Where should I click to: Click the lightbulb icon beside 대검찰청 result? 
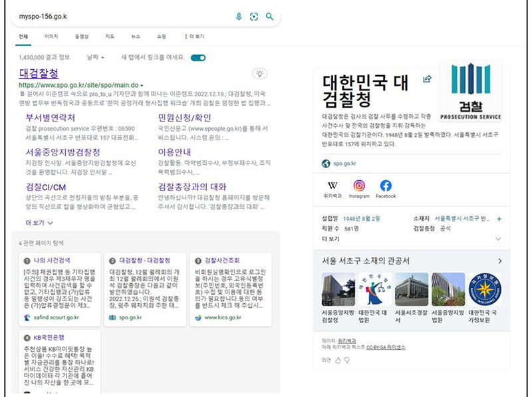(x=259, y=73)
